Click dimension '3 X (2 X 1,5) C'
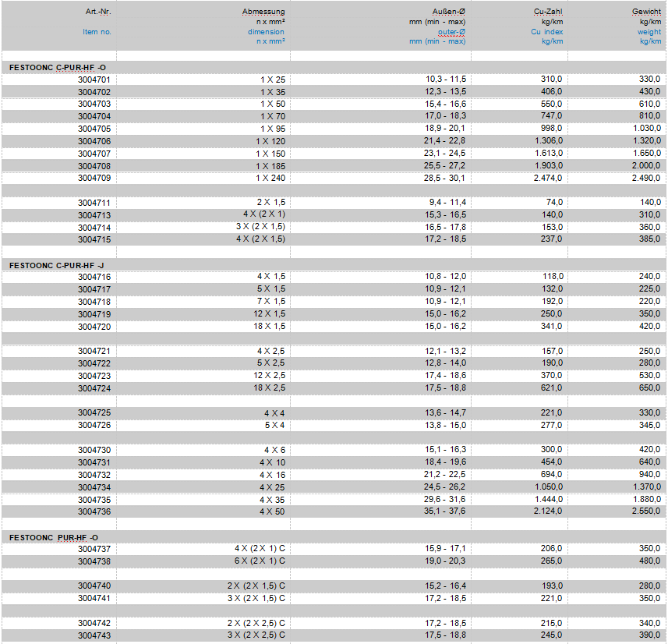 click(256, 599)
